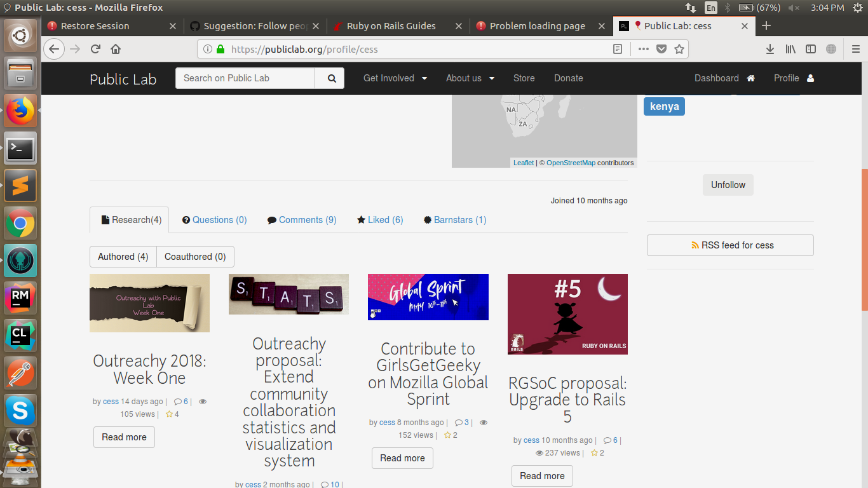Open Ubuntu Dash search button

coord(20,35)
